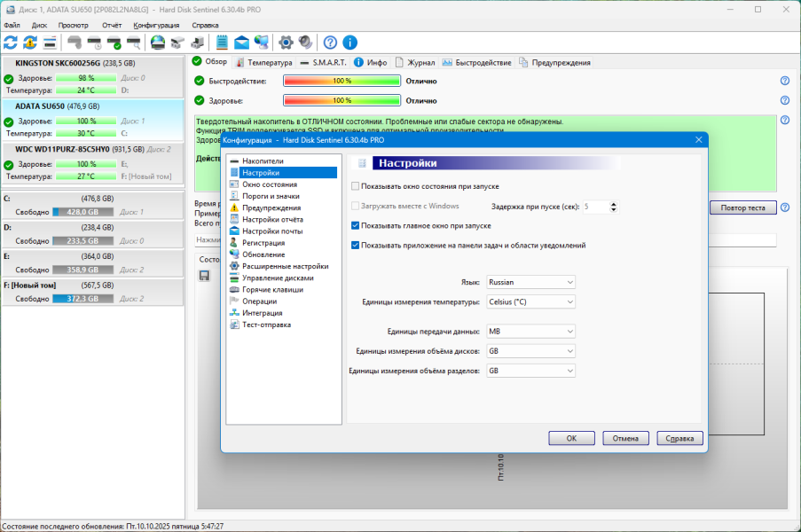This screenshot has width=801, height=532.
Task: Open the Язык dropdown showing Russian
Action: (x=530, y=282)
